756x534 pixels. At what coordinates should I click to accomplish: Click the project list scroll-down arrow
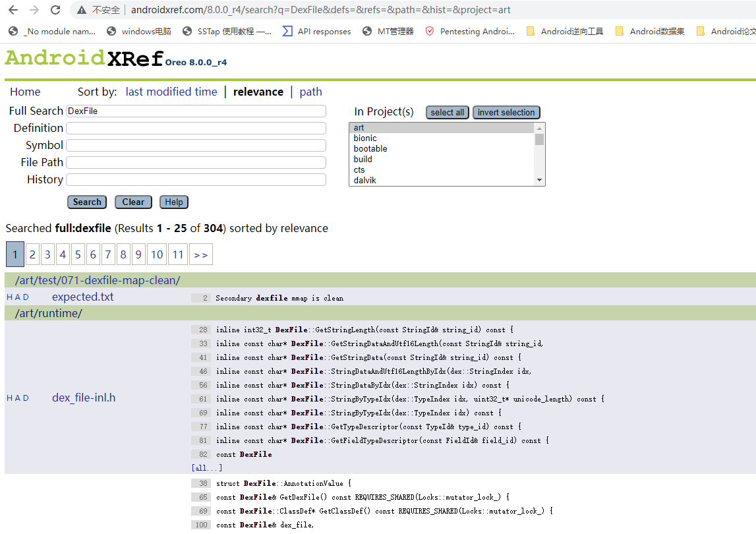point(540,180)
